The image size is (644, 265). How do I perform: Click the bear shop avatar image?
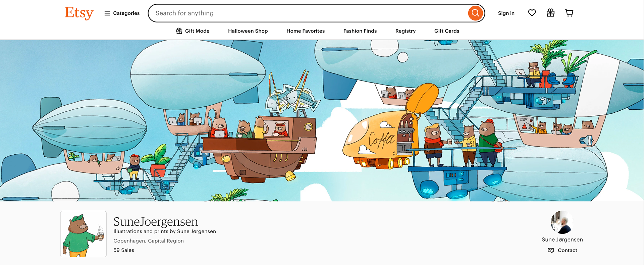[84, 234]
